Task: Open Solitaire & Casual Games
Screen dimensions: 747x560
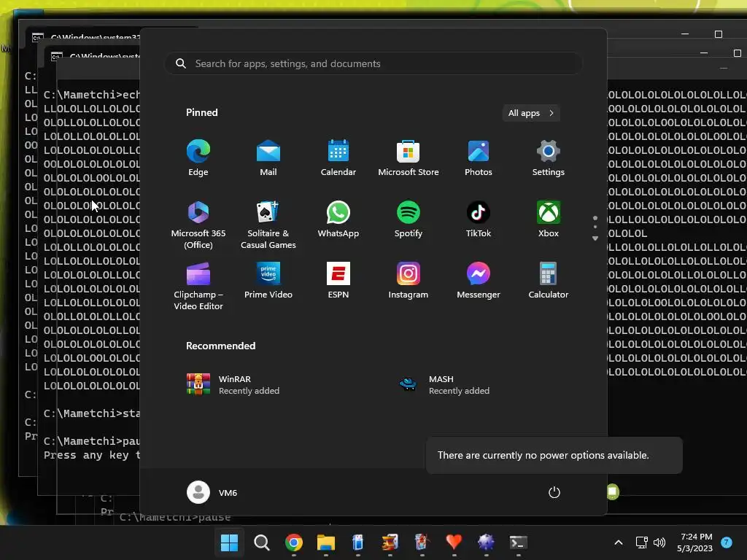Action: pyautogui.click(x=268, y=225)
